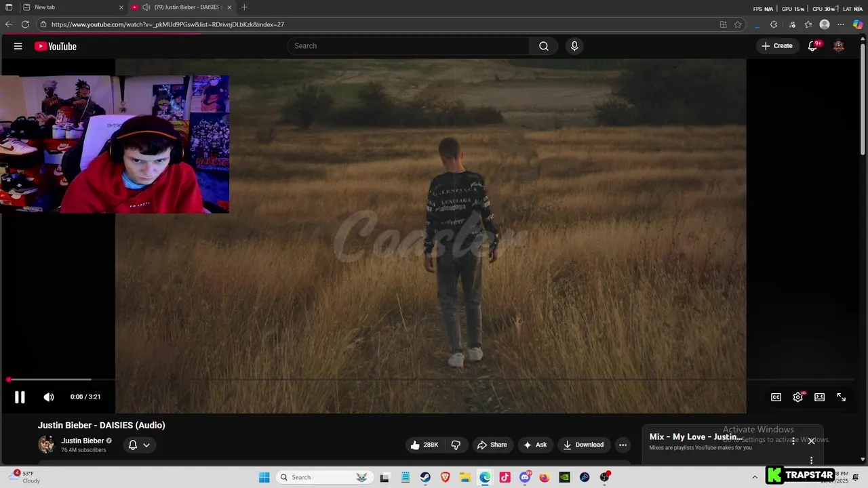Viewport: 868px width, 488px height.
Task: Open the YouTube account avatar menu
Action: click(x=839, y=46)
